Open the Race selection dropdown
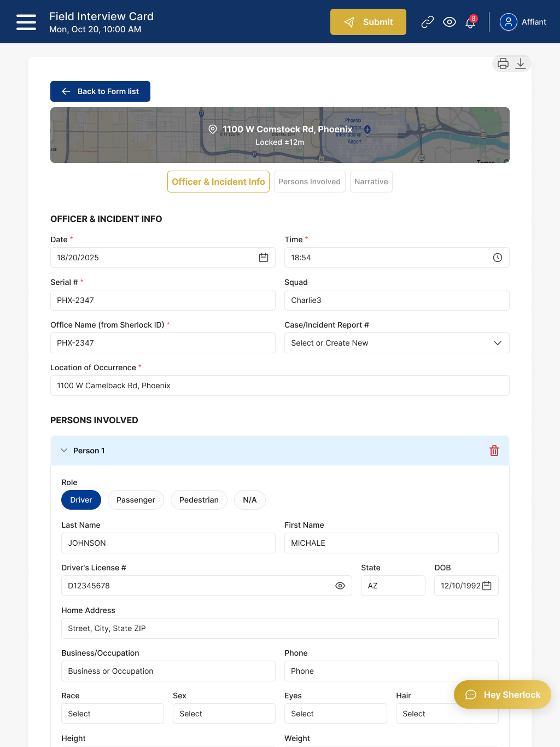 (x=112, y=713)
